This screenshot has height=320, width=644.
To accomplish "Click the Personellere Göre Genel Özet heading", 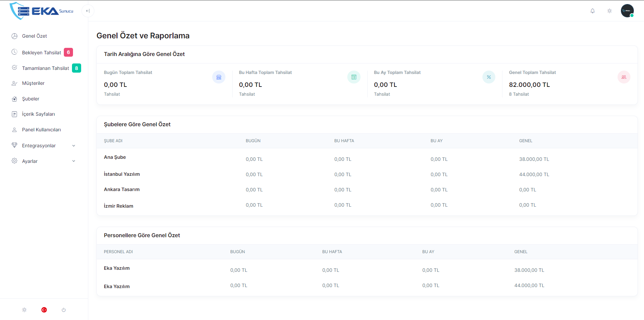I will 142,236.
